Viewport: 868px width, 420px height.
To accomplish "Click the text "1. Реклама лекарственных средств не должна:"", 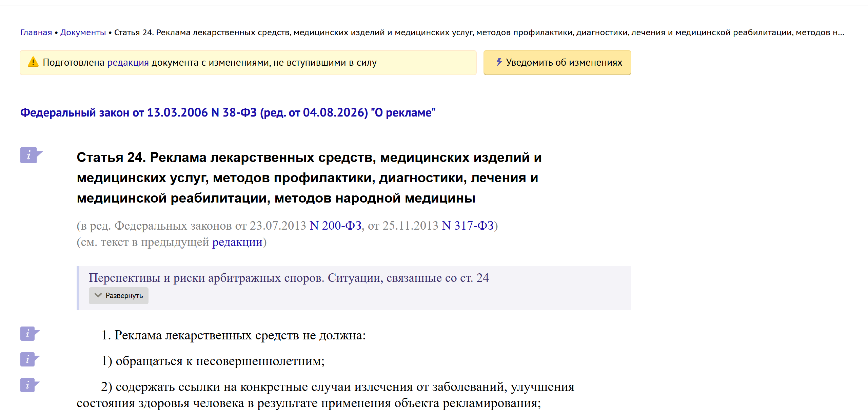I will pyautogui.click(x=234, y=335).
